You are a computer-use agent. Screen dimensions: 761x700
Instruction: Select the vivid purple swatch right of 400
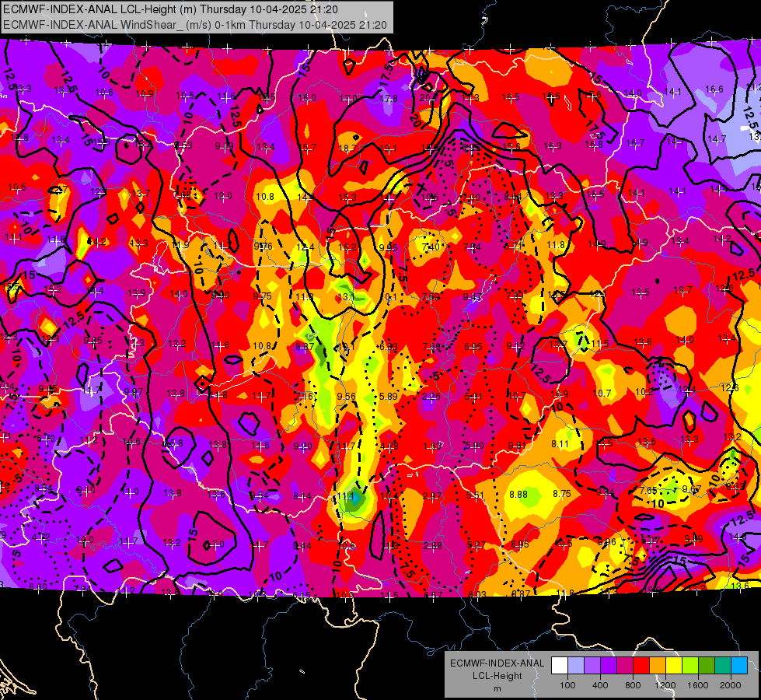pos(609,666)
